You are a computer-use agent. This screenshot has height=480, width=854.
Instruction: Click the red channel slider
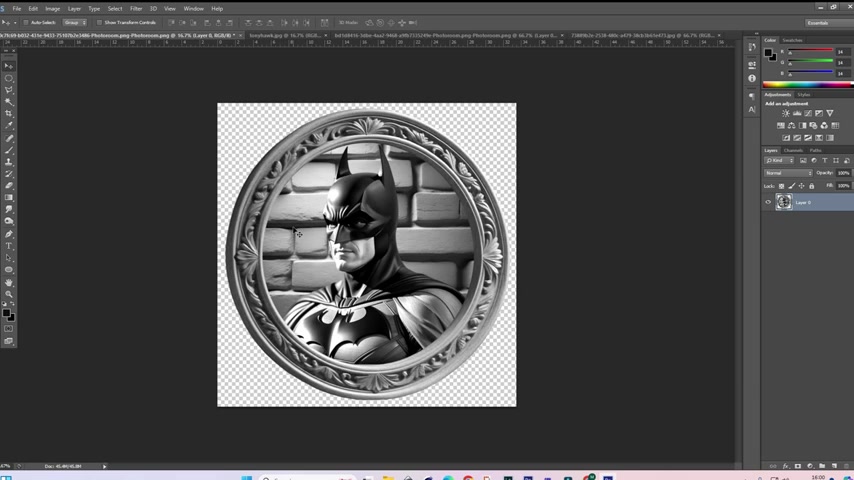point(810,51)
